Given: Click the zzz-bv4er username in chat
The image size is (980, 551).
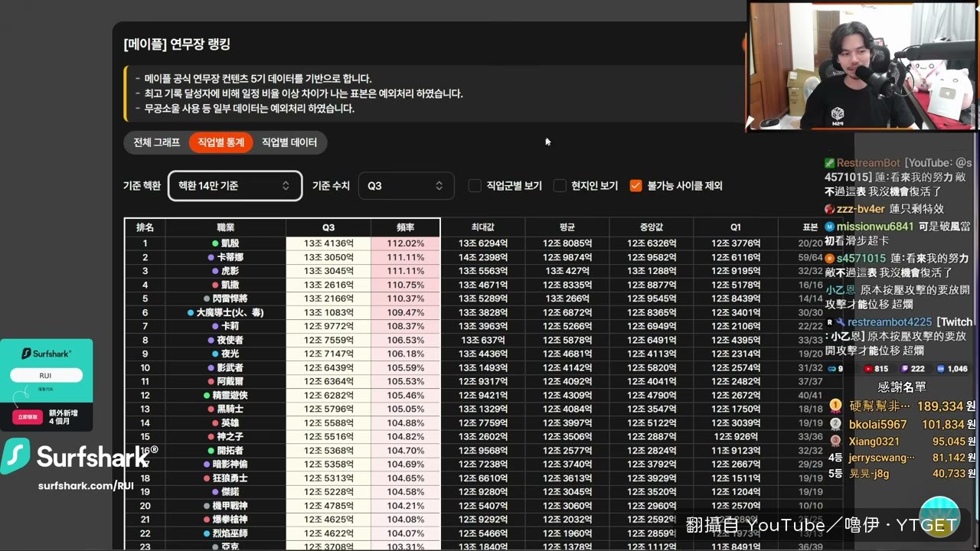Looking at the screenshot, I should (x=861, y=209).
